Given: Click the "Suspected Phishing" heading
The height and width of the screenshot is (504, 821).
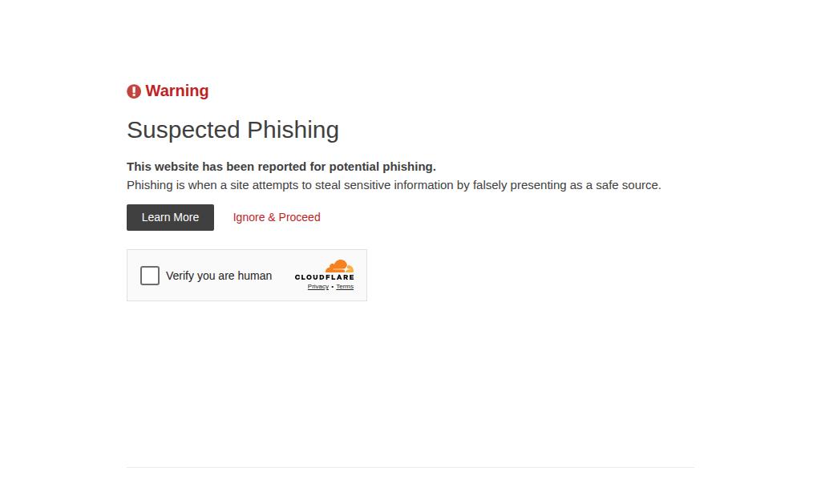Looking at the screenshot, I should (233, 130).
